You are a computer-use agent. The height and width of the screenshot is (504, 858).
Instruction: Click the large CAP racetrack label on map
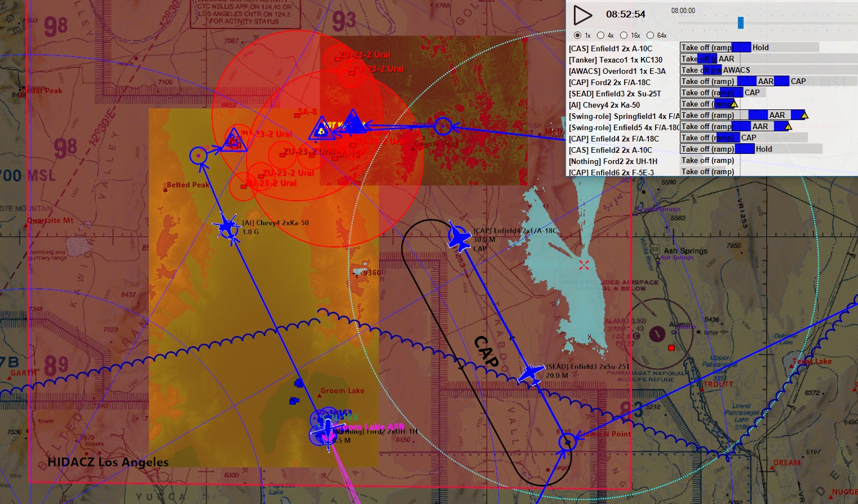coord(486,351)
